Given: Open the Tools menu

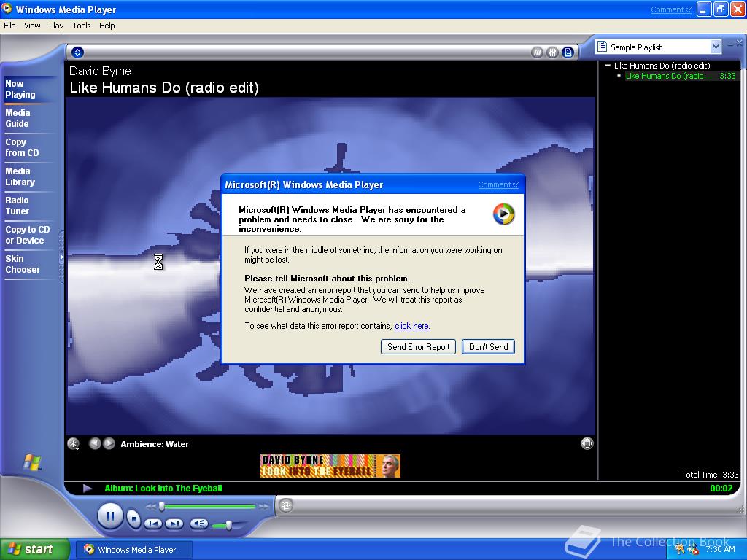Looking at the screenshot, I should click(82, 26).
